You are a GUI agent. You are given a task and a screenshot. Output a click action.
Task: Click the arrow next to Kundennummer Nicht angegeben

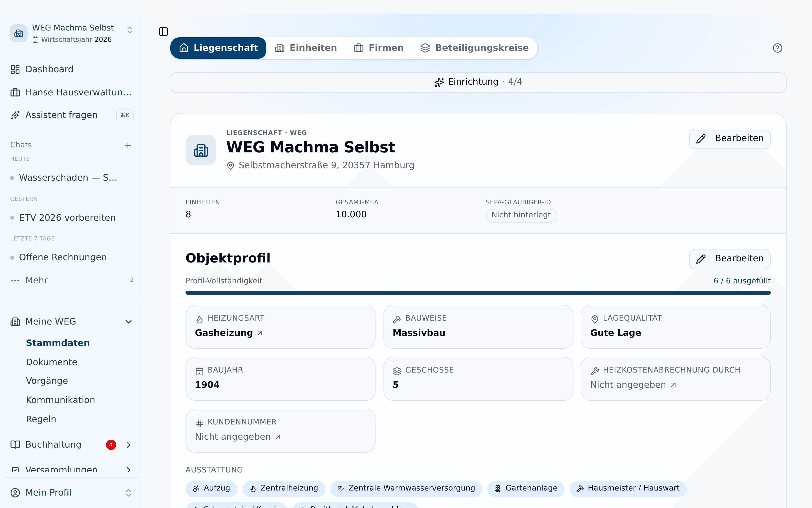coord(278,437)
